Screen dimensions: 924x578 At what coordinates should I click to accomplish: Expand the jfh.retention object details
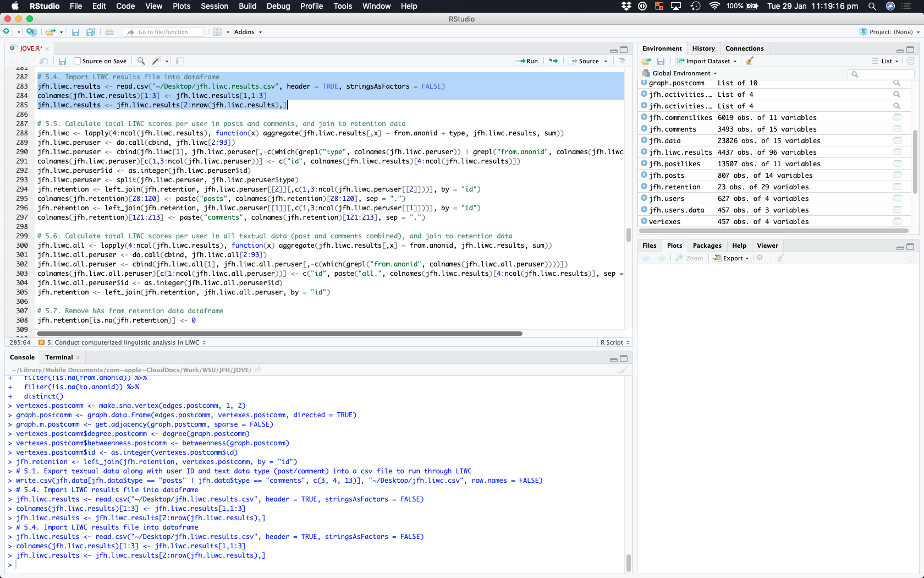coord(644,187)
